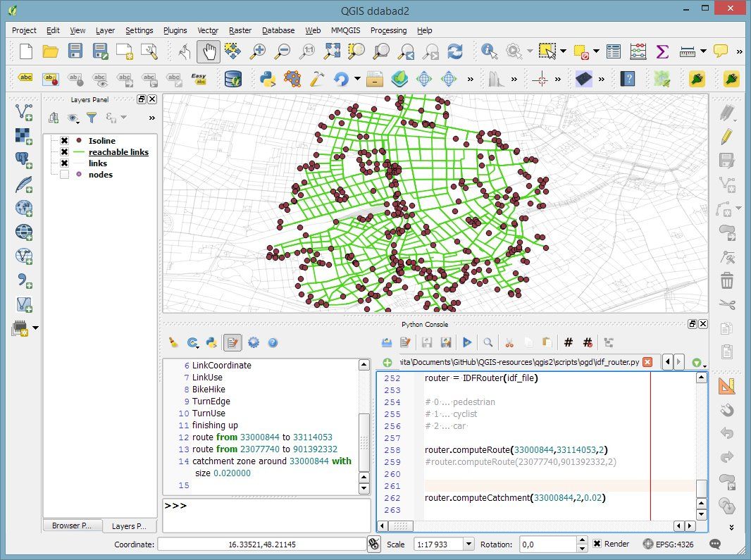Clear the Python console with broom icon
The width and height of the screenshot is (751, 560).
173,342
